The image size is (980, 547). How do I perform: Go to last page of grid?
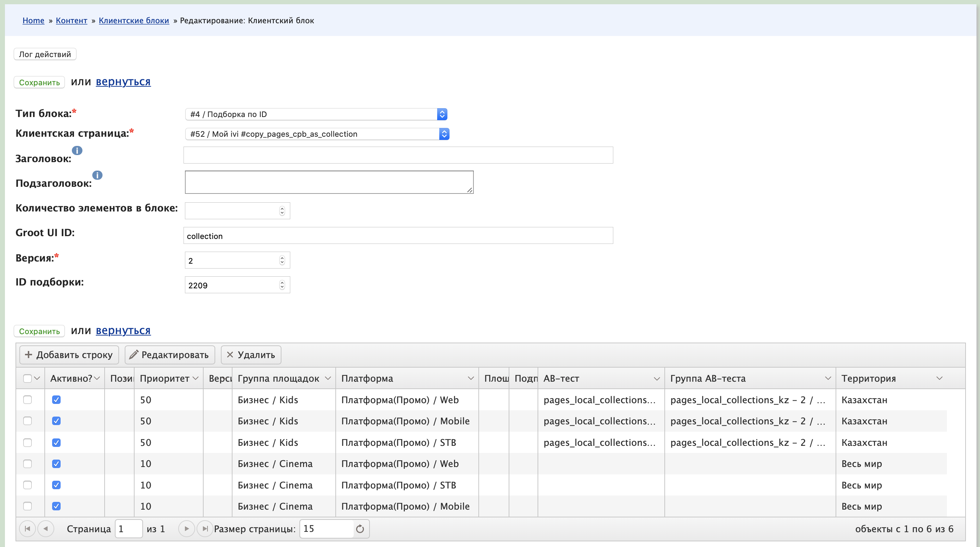pos(205,529)
